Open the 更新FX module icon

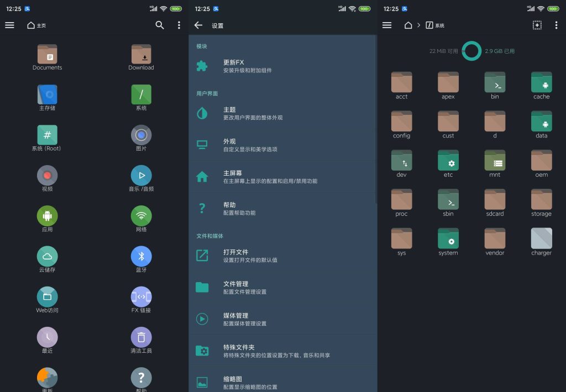point(202,66)
